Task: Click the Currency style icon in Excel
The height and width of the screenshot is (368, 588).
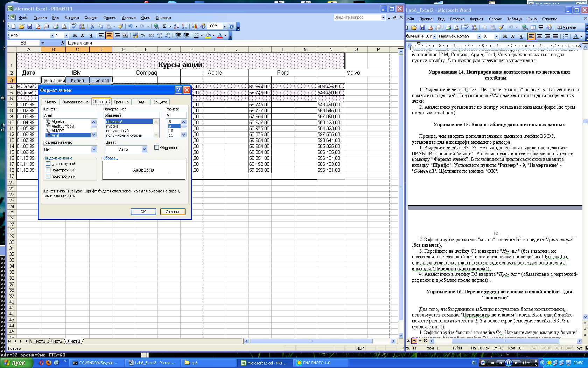Action: [135, 35]
